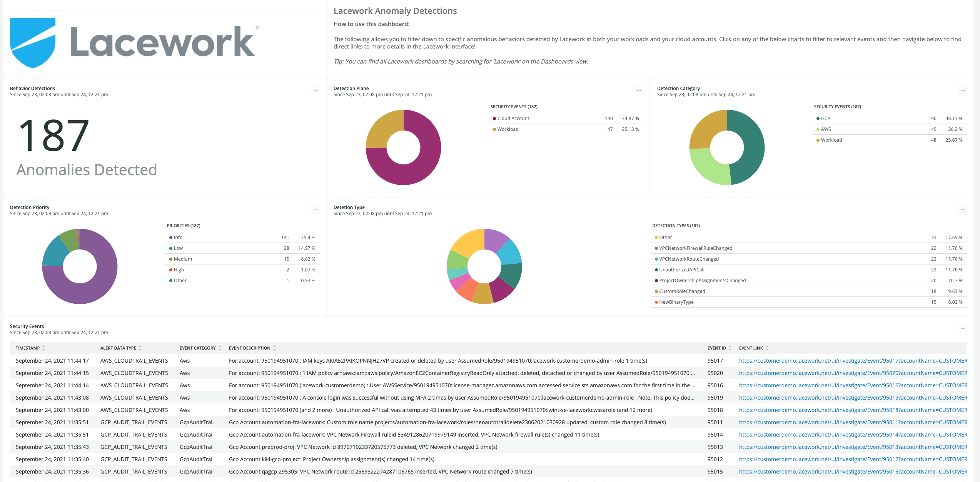980x482 pixels.
Task: Open Security Events table ellipsis menu
Action: coord(962,328)
